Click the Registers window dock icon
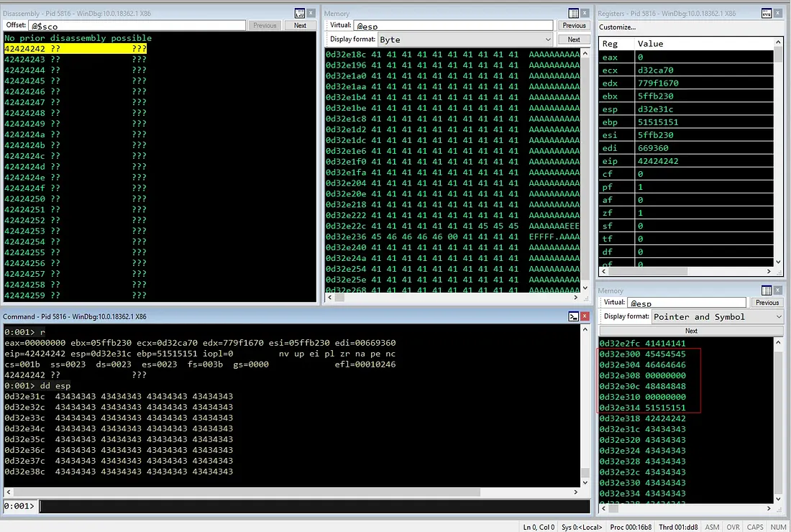The height and width of the screenshot is (532, 791). [x=767, y=13]
